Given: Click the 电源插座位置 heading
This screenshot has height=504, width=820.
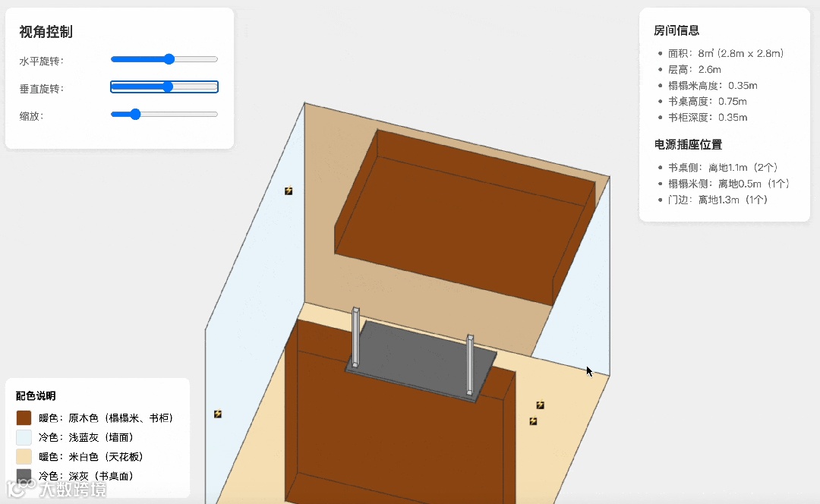Looking at the screenshot, I should coord(688,145).
